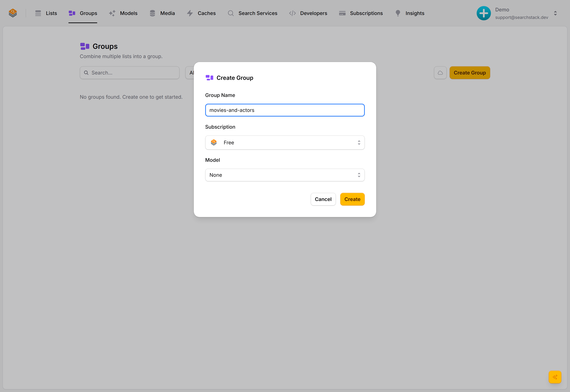The height and width of the screenshot is (392, 570).
Task: Click the Group Name input field
Action: coord(285,110)
